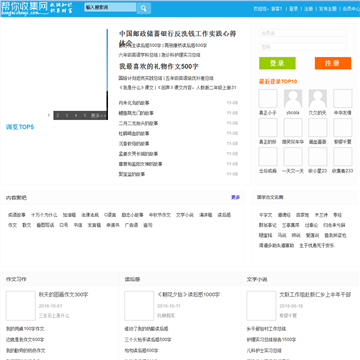Image resolution: width=360 pixels, height=360 pixels.
Task: Open the 更多>> slideshow link
Action: (98, 115)
